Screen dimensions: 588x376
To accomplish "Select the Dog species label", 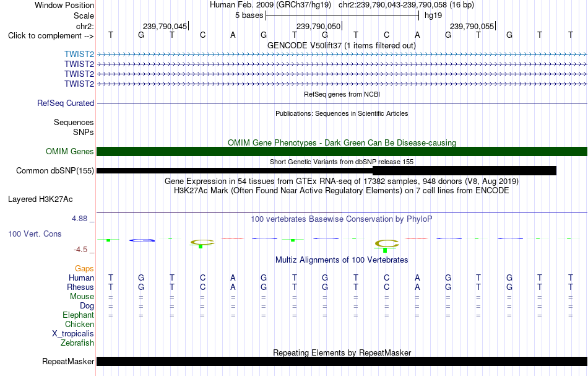I will [87, 306].
